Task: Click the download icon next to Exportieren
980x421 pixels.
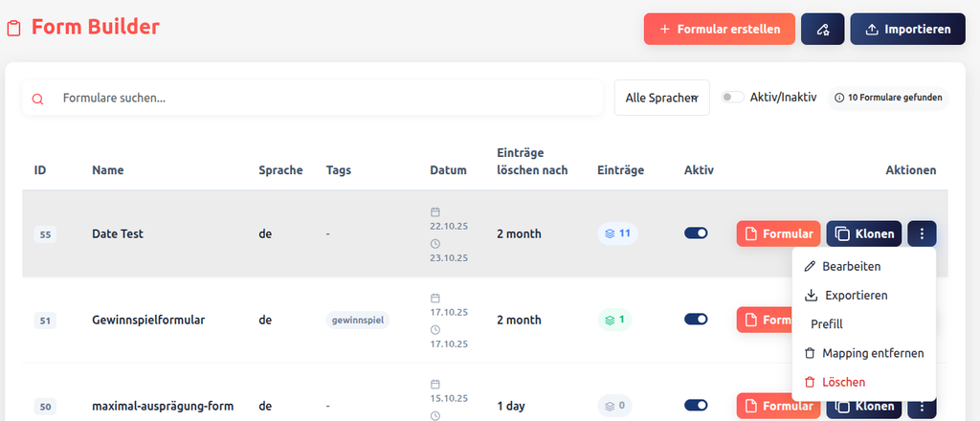Action: tap(811, 295)
